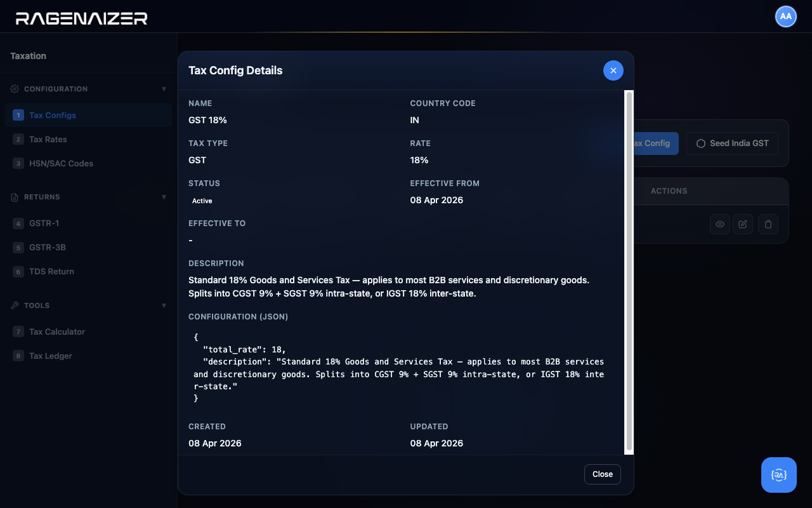812x508 pixels.
Task: Click the Close button in dialog footer
Action: (603, 474)
